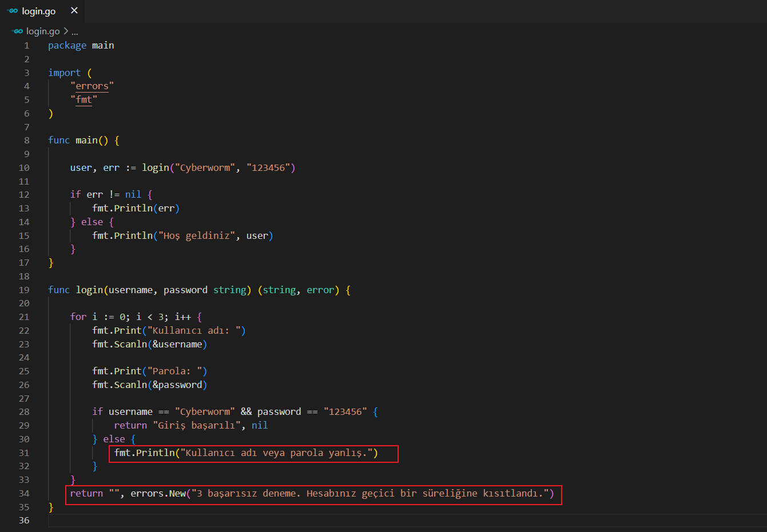Click the "Kullanıcı adı veya parola yanlış." string
Viewport: 767px width, 532px height.
click(277, 453)
